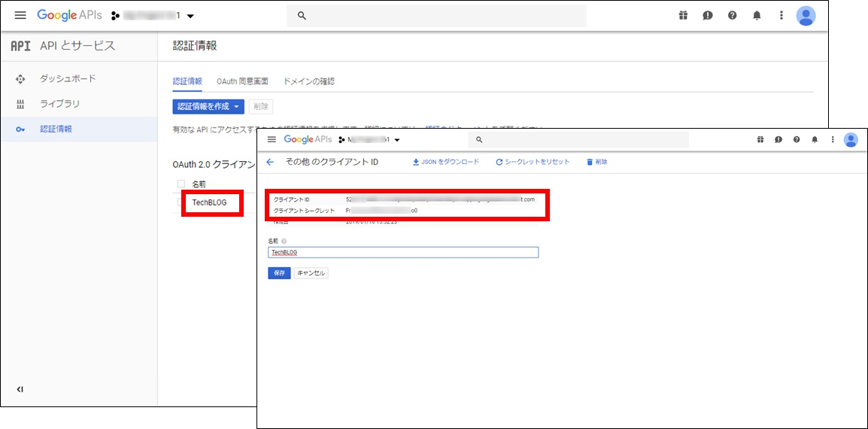Image resolution: width=868 pixels, height=429 pixels.
Task: Switch to ドメインの確認 tab
Action: (309, 81)
